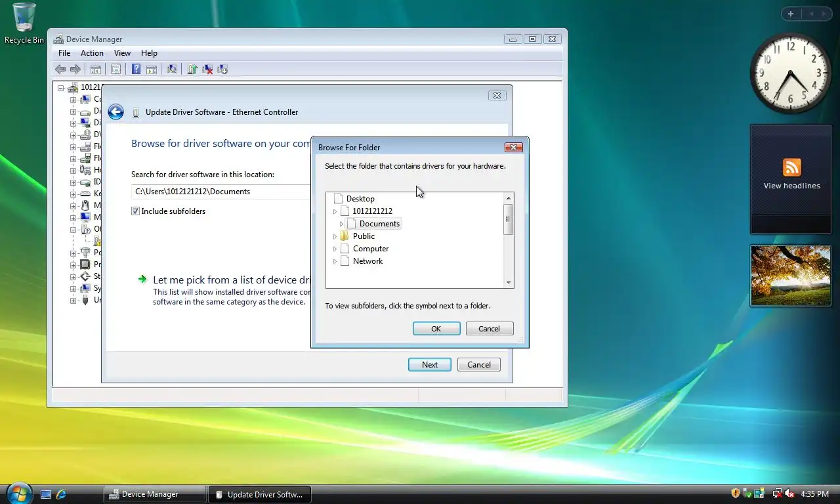Select the keyboard category icon in device tree

coord(85,194)
